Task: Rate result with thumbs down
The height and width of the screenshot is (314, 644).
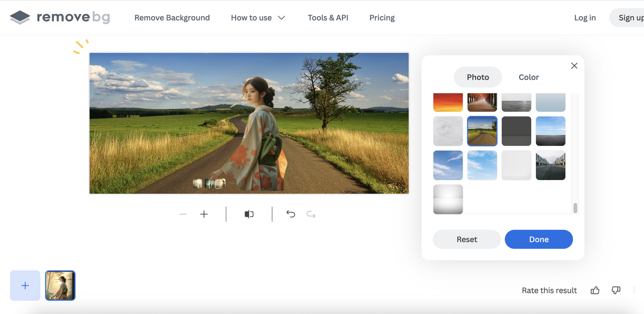Action: tap(616, 290)
